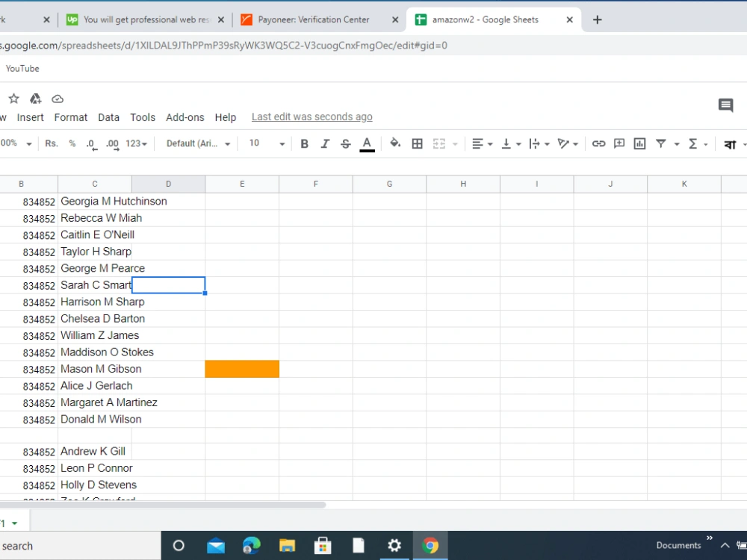
Task: Close the Payoneer Verification Center tab
Action: coord(395,19)
